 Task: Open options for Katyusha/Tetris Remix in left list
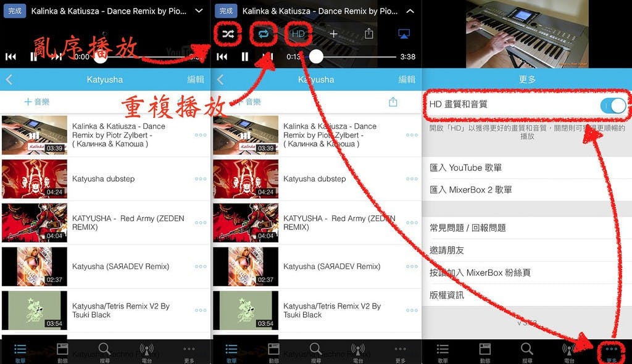click(201, 310)
